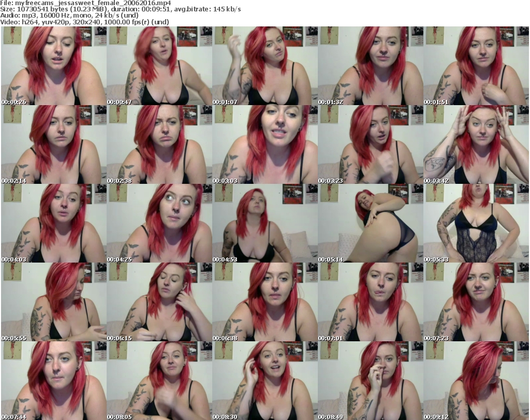Choose the frame timestamped 00:03:03
This screenshot has width=530, height=420.
pyautogui.click(x=264, y=144)
